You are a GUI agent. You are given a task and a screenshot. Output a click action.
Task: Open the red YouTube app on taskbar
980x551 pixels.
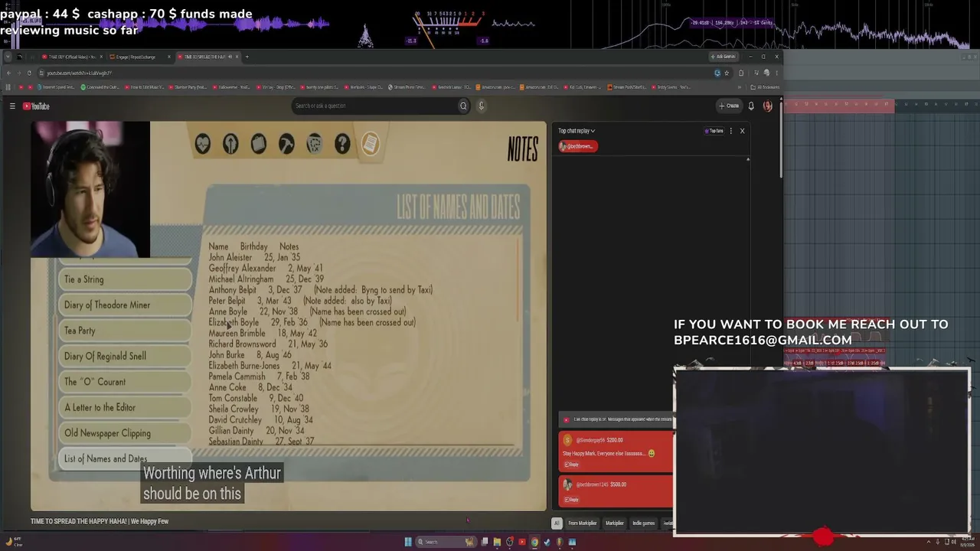point(522,542)
